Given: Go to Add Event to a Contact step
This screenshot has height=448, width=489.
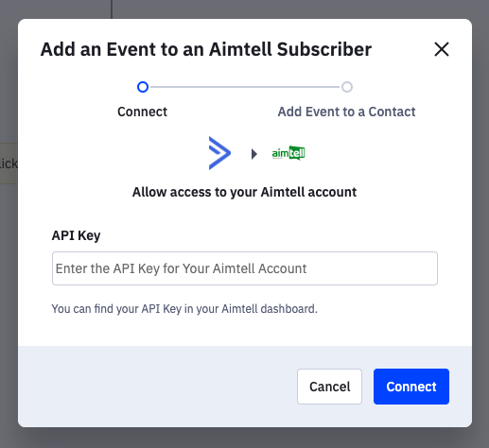Looking at the screenshot, I should tap(346, 112).
